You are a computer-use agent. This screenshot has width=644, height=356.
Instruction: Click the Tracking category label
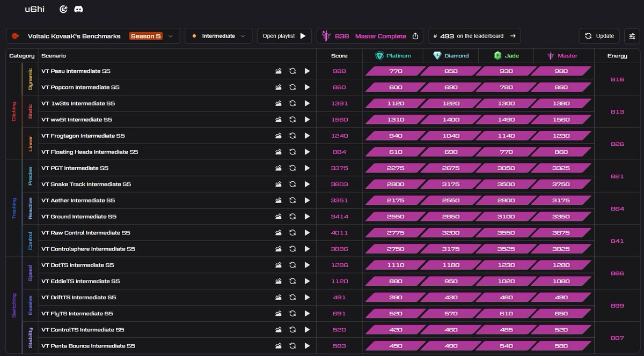coord(14,209)
